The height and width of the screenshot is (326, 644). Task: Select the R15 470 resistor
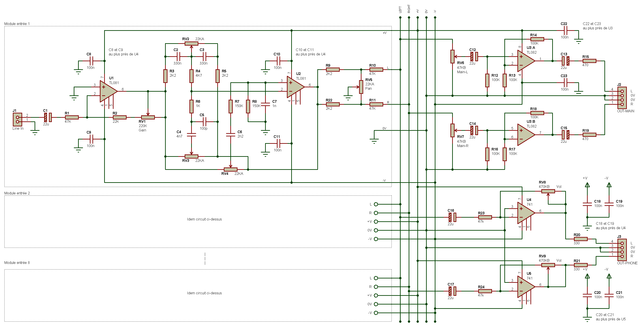(x=589, y=61)
